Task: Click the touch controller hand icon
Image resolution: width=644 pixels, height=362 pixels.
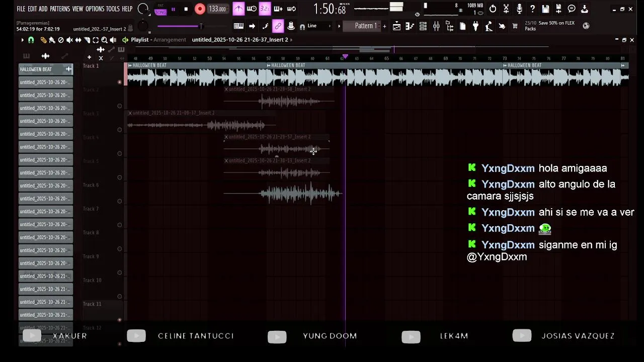Action: [x=502, y=26]
